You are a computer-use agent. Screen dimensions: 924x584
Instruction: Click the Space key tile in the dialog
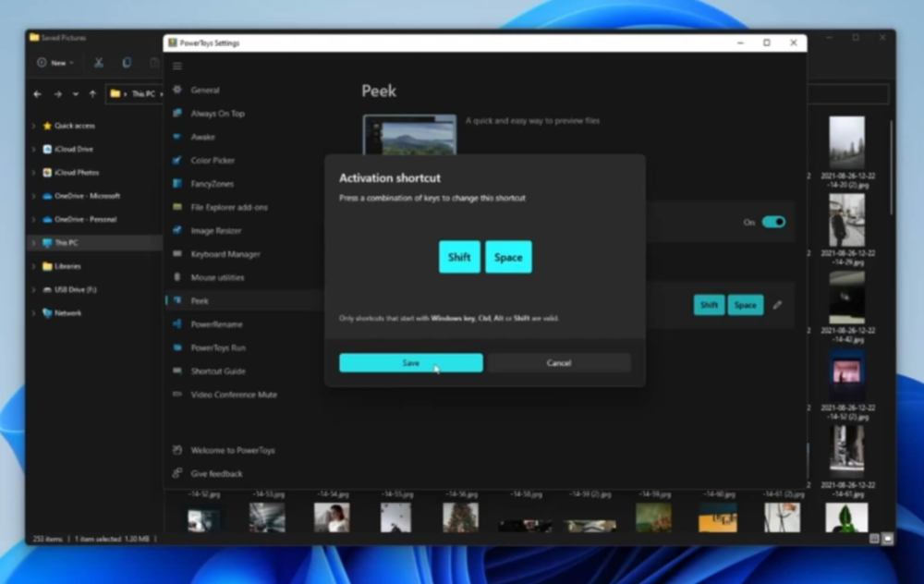[x=508, y=257]
